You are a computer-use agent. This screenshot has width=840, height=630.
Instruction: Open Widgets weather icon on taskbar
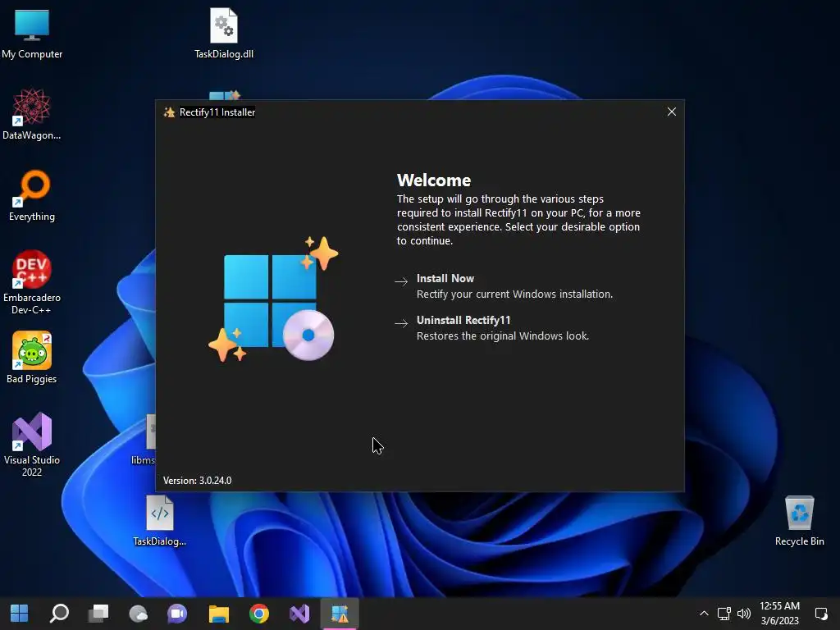[138, 614]
